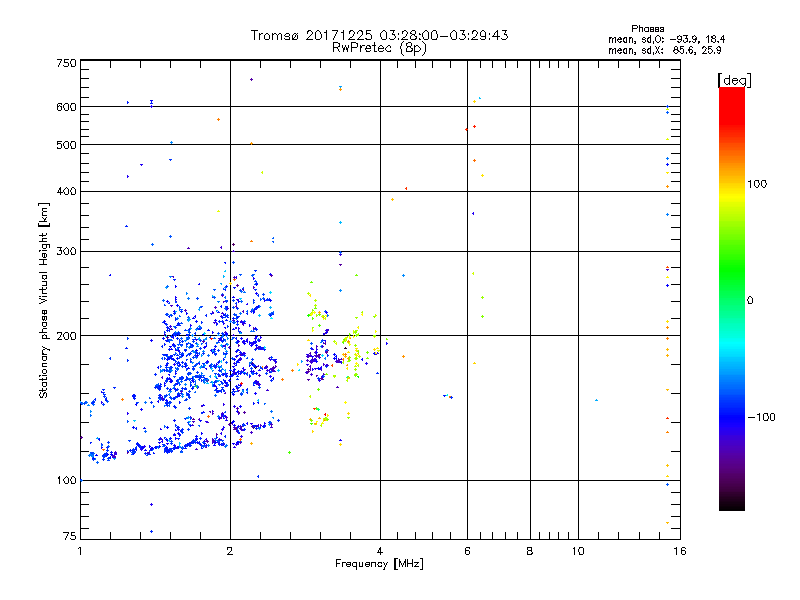Click the y-axis label "600"
Screen dimensions: 800x600
click(66, 107)
